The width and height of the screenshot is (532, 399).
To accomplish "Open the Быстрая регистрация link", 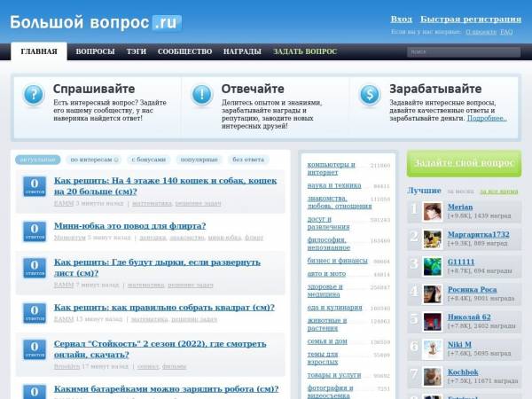I will (471, 19).
